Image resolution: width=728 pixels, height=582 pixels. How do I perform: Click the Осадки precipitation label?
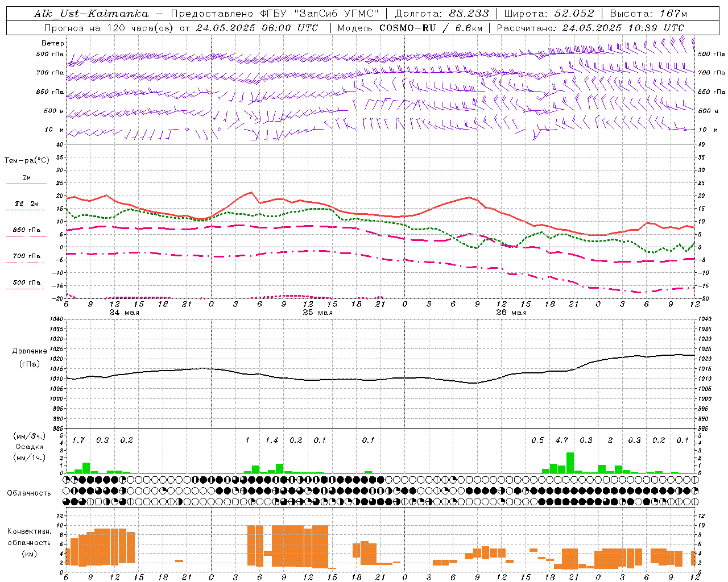tap(30, 447)
